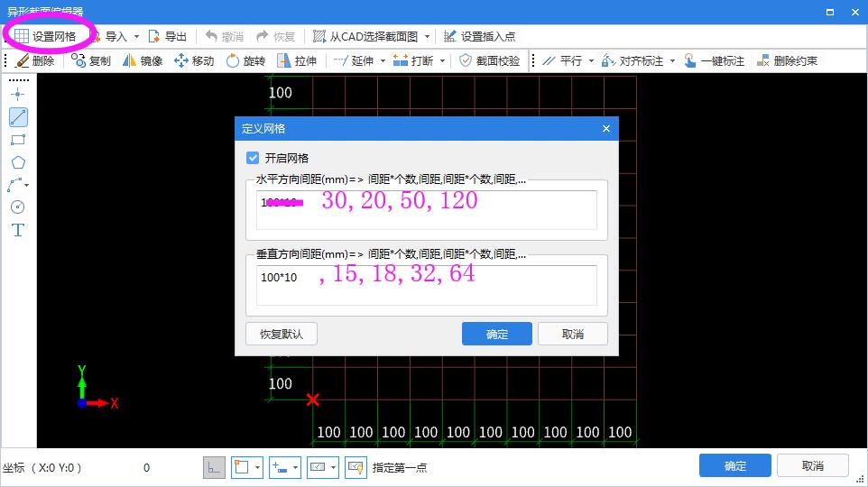Click the 删除约束 remove constraint tool
The width and height of the screenshot is (868, 487).
click(x=787, y=61)
